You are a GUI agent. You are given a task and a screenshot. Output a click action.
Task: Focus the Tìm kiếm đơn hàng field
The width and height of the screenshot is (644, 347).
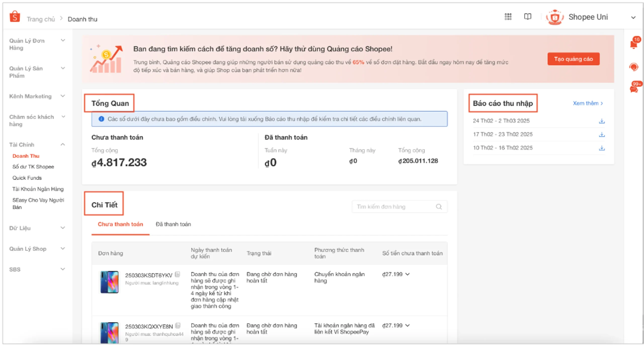(399, 207)
